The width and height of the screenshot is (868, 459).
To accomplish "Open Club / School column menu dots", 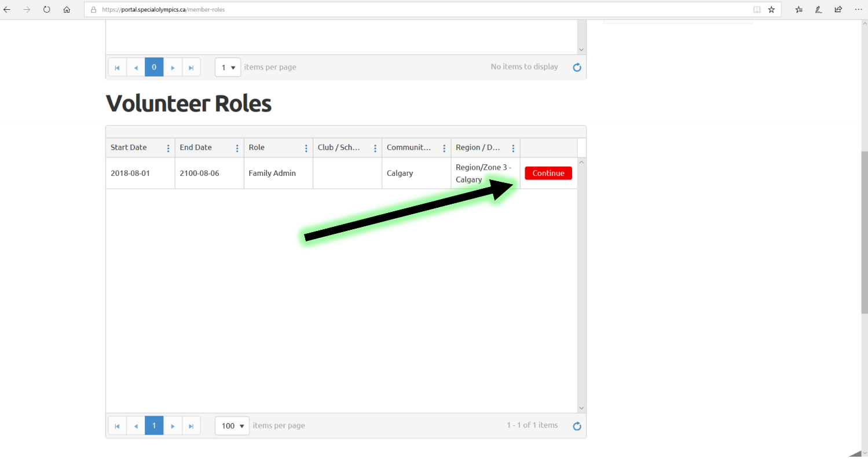I will pos(375,148).
